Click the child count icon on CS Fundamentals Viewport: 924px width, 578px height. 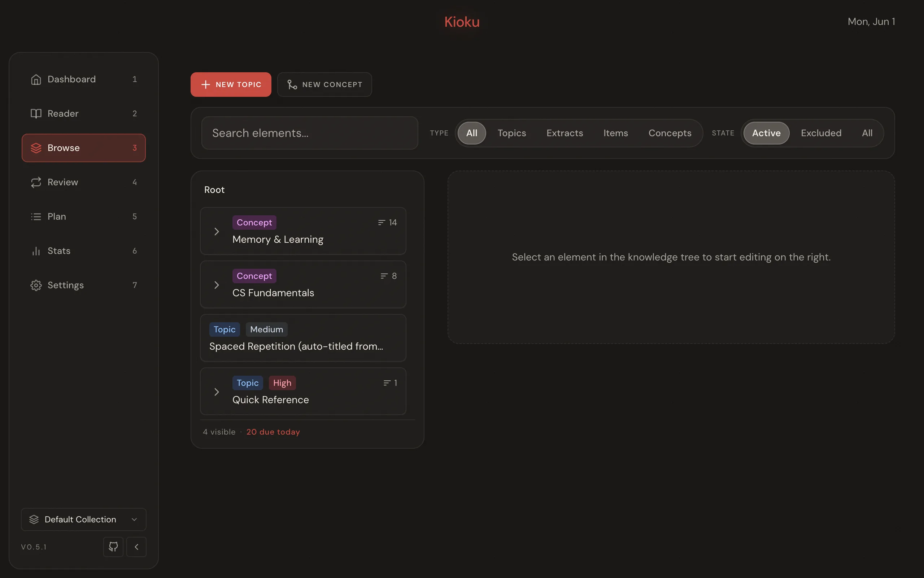click(x=384, y=276)
